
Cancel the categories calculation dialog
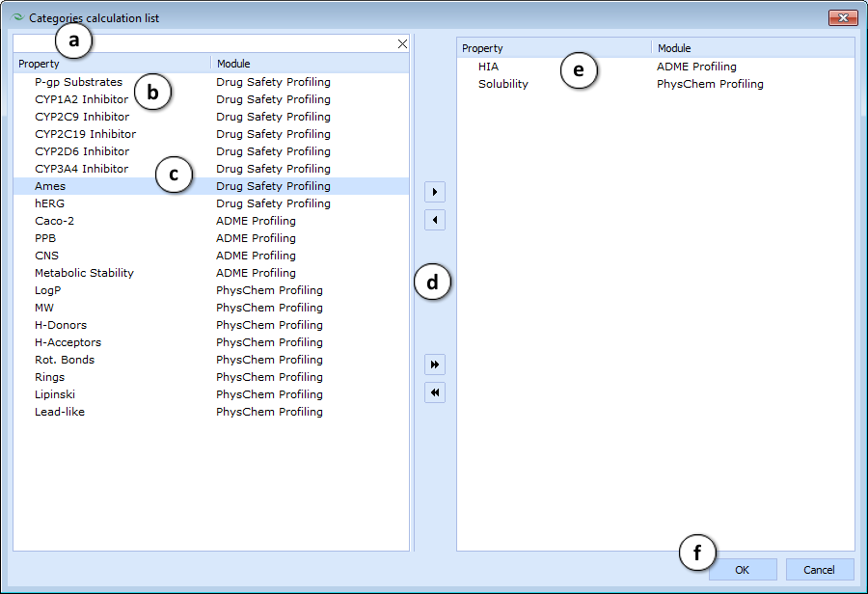click(819, 570)
